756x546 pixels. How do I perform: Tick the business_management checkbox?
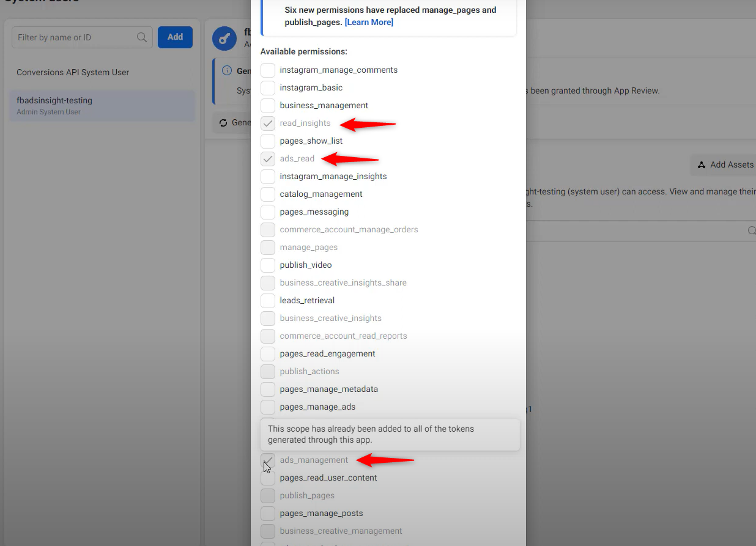tap(268, 105)
